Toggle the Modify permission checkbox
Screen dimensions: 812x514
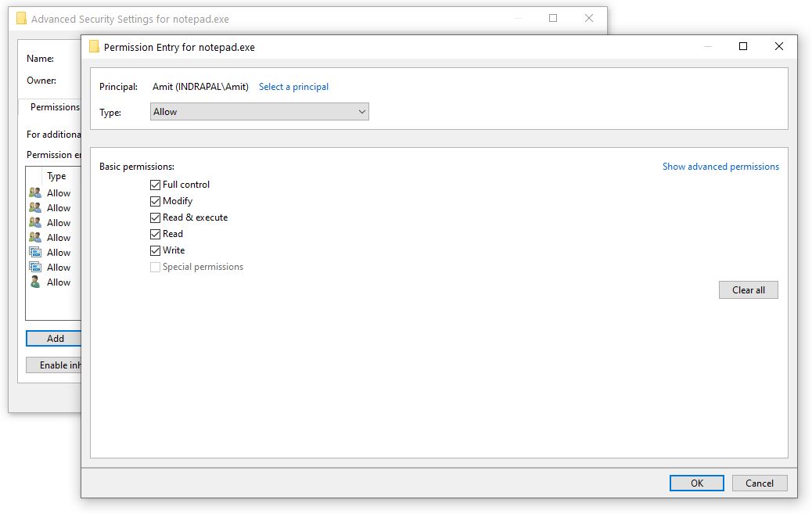pos(156,201)
